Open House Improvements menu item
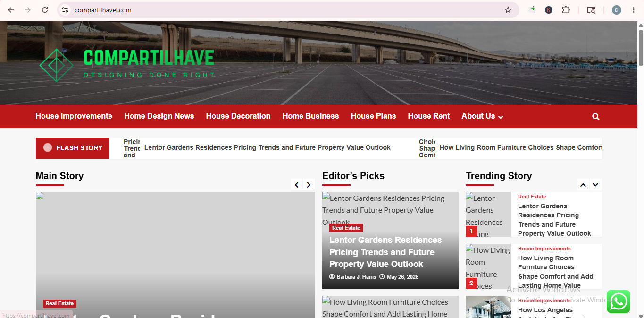 pos(74,116)
